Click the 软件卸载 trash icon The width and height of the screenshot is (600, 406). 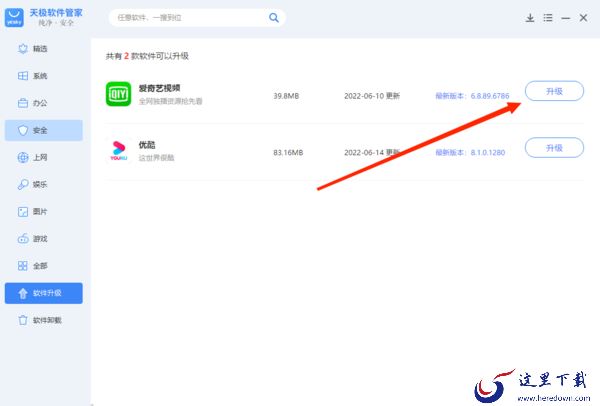point(23,320)
